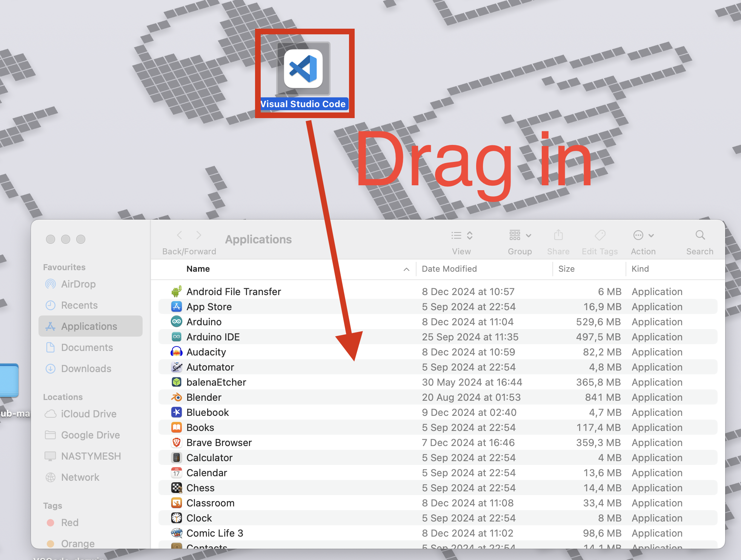Click the 841 MB size value
This screenshot has height=560, width=741.
tap(603, 397)
